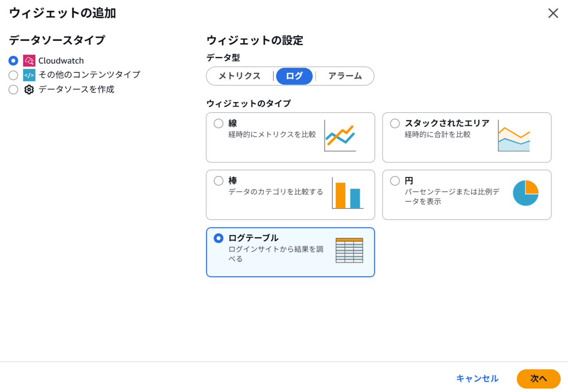Click the gear icon for データソースを作成
This screenshot has height=392, width=568.
29,89
